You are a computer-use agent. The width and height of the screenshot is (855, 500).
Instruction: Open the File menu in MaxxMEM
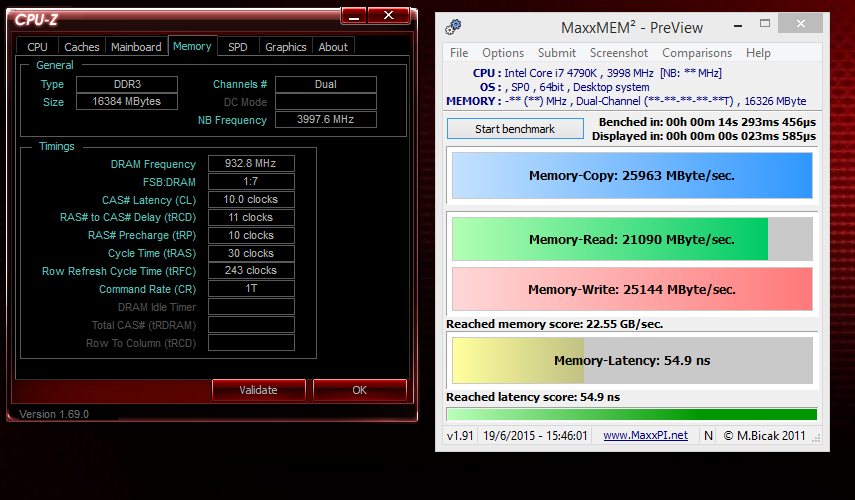tap(459, 53)
